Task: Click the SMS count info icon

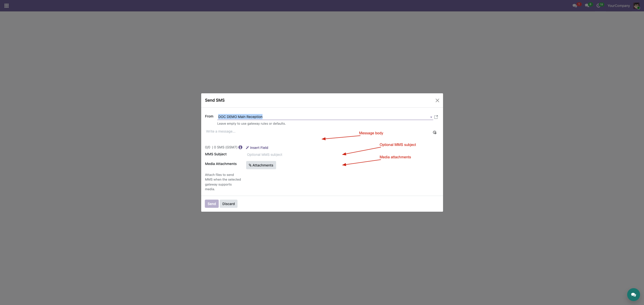Action: 240,147
